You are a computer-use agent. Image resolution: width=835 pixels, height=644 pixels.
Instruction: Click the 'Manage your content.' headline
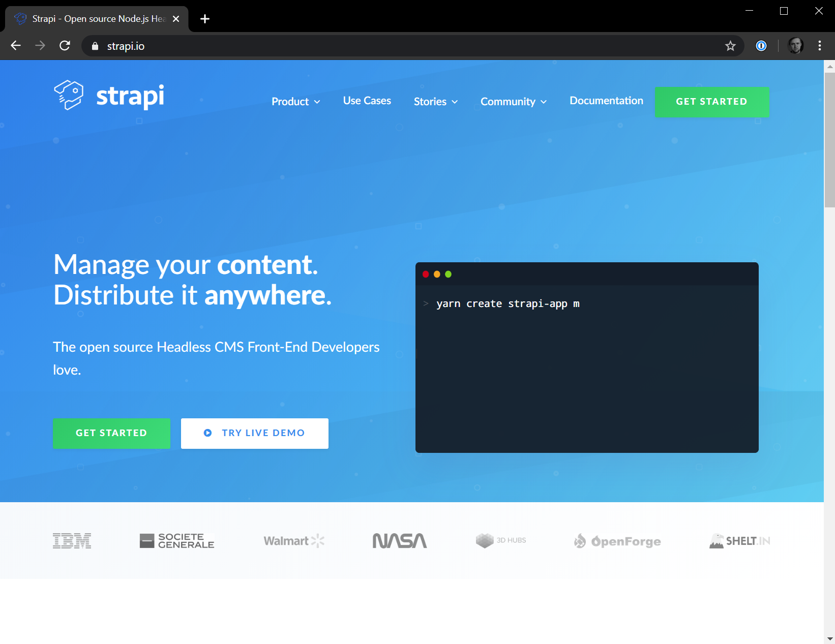tap(186, 265)
